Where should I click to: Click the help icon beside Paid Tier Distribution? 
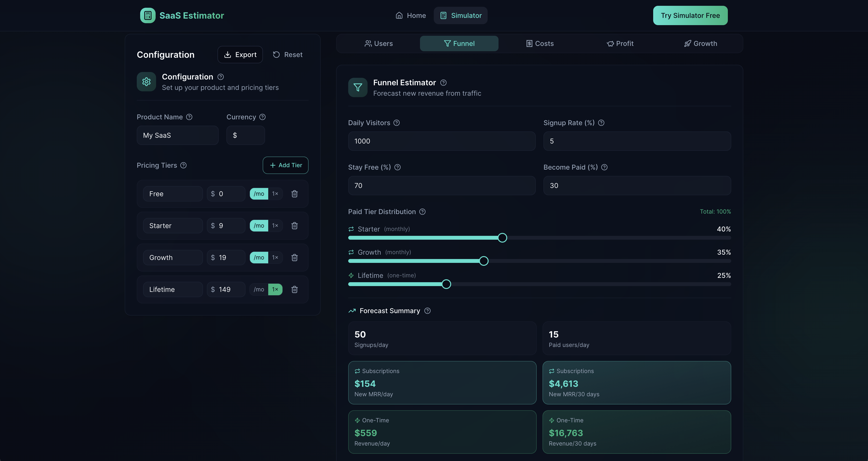[x=422, y=212]
